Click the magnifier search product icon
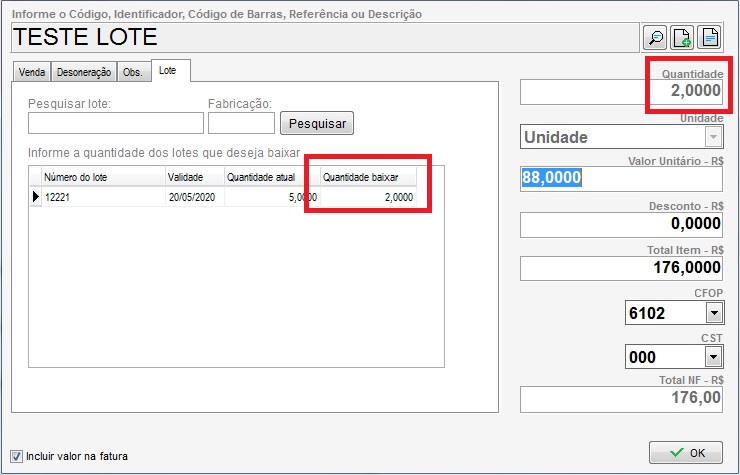Screen dimensions: 740x475 [655, 38]
